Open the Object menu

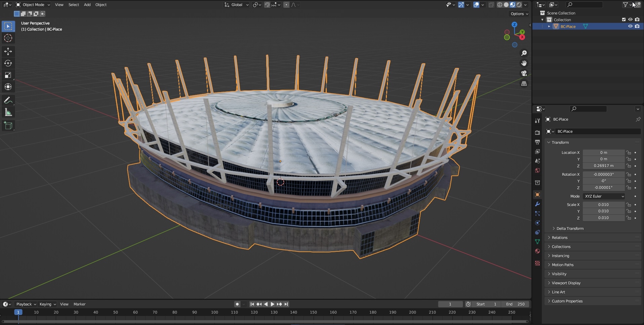pyautogui.click(x=101, y=5)
